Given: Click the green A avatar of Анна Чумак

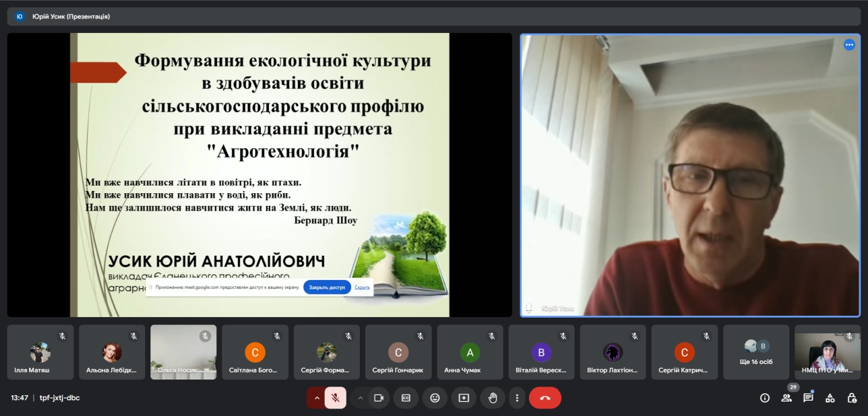Looking at the screenshot, I should coord(470,352).
